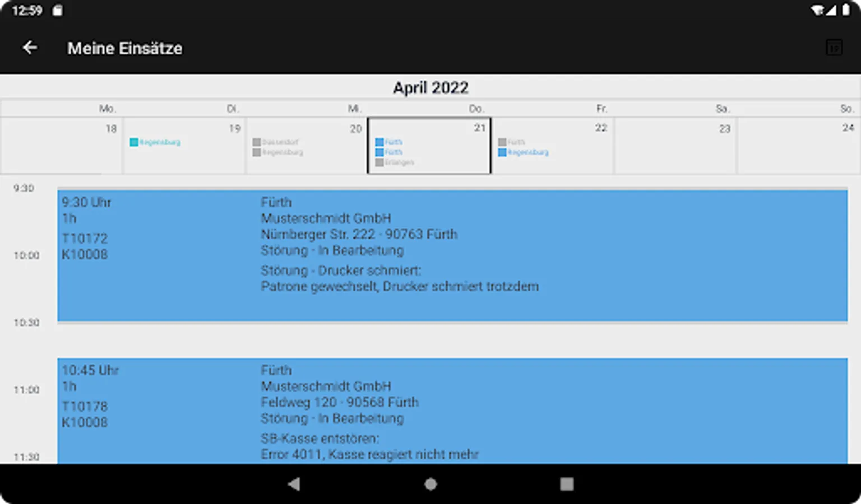The height and width of the screenshot is (504, 861).
Task: Tap the Meine Einsätze screen title
Action: pyautogui.click(x=125, y=49)
